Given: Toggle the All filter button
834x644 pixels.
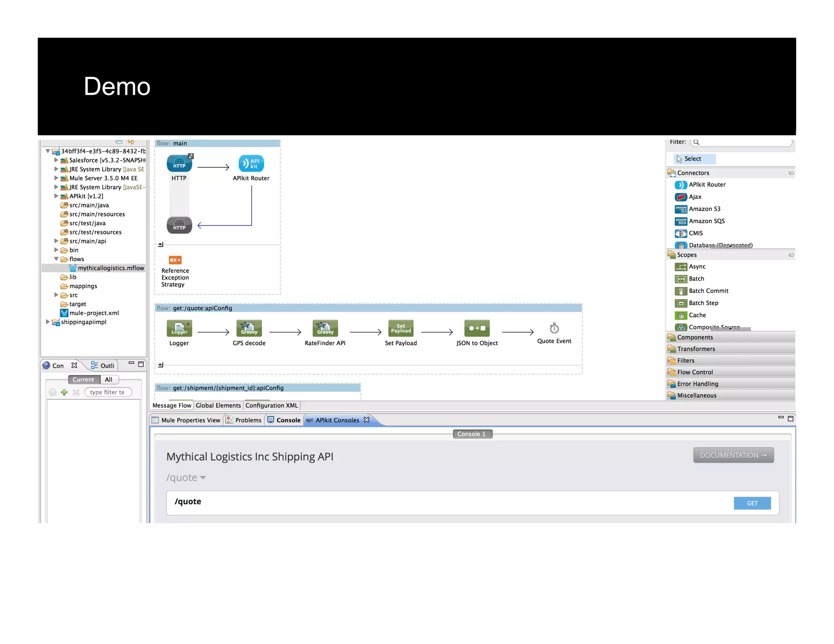Looking at the screenshot, I should (x=109, y=379).
